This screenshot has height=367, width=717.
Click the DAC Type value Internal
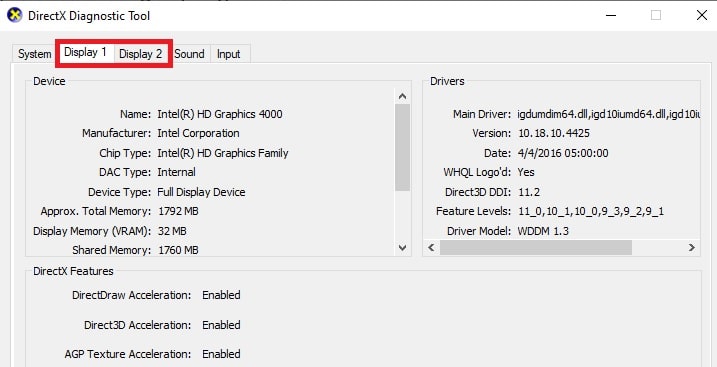point(177,172)
